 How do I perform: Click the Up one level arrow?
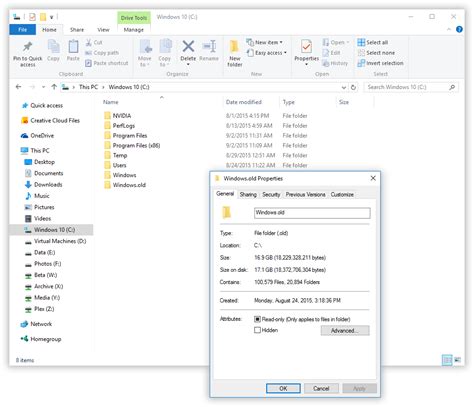[54, 87]
